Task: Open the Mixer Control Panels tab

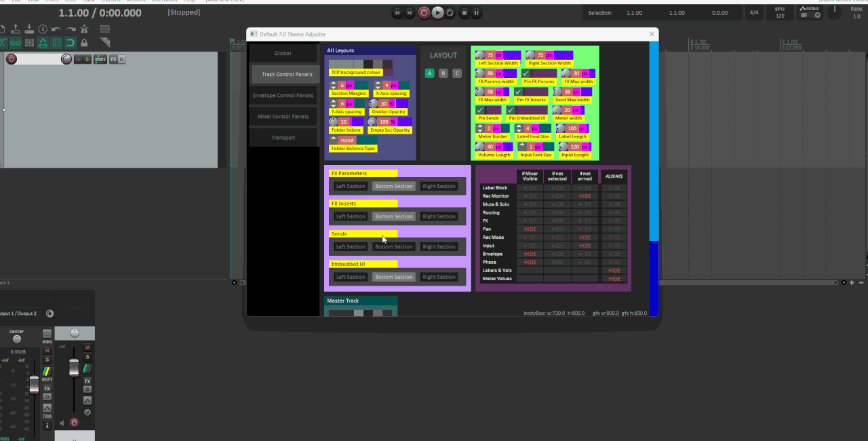Action: point(283,117)
